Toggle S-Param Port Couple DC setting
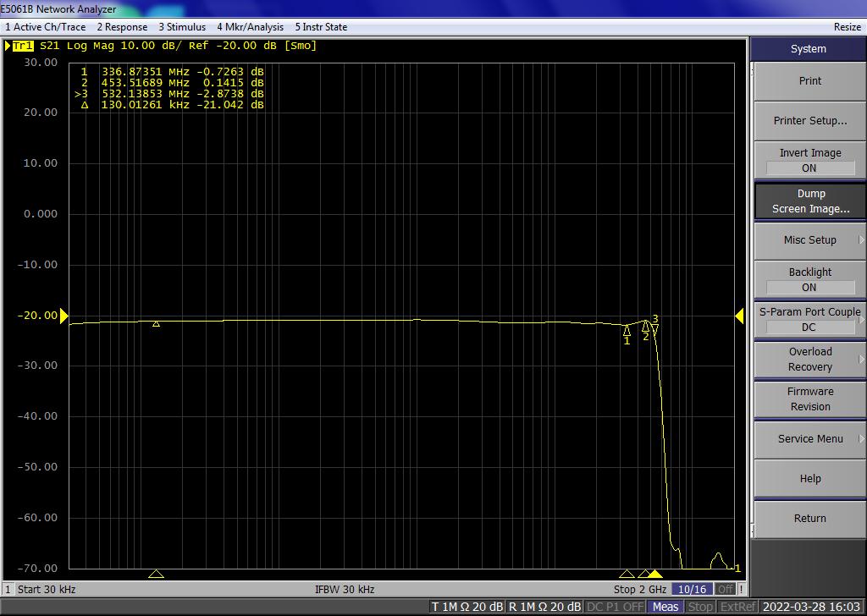Viewport: 867px width, 616px height. click(809, 319)
